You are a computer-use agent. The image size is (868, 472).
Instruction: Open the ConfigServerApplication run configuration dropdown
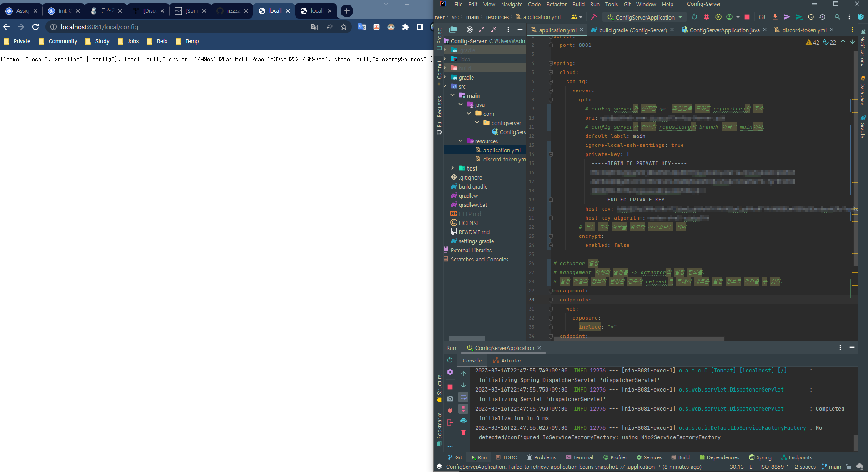(x=645, y=17)
